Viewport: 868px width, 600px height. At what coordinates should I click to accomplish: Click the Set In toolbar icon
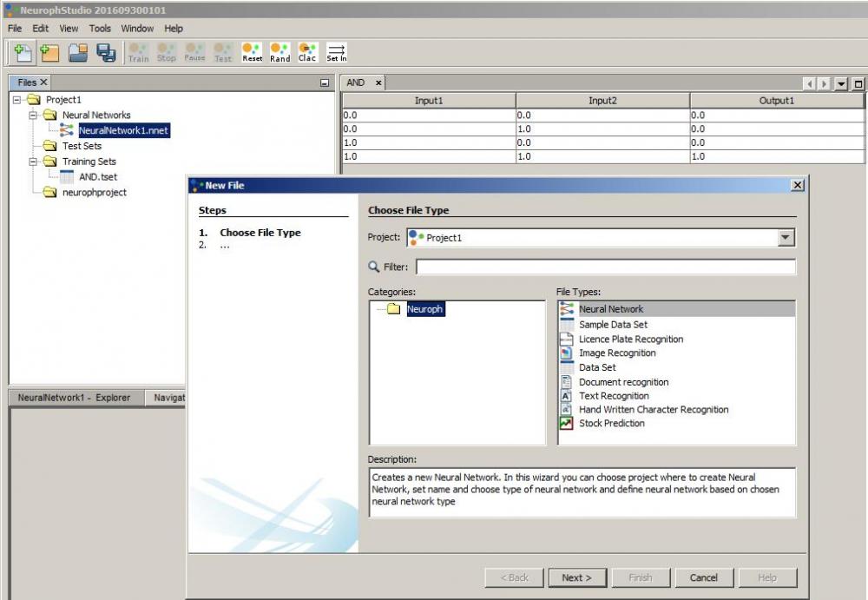[337, 53]
